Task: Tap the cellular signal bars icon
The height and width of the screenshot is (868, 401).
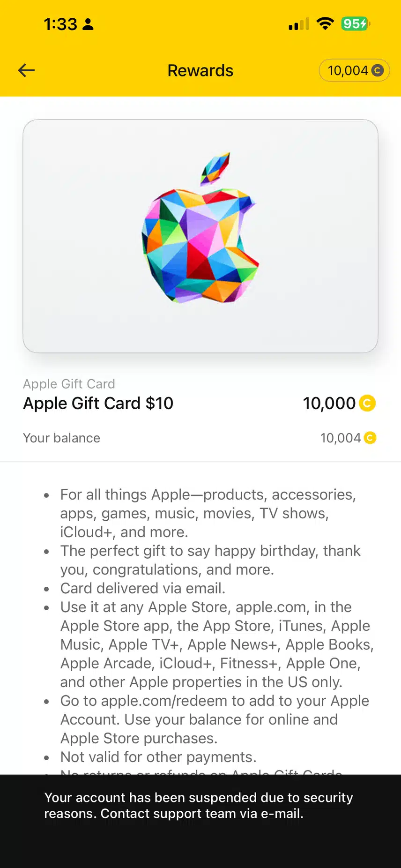Action: pyautogui.click(x=299, y=24)
